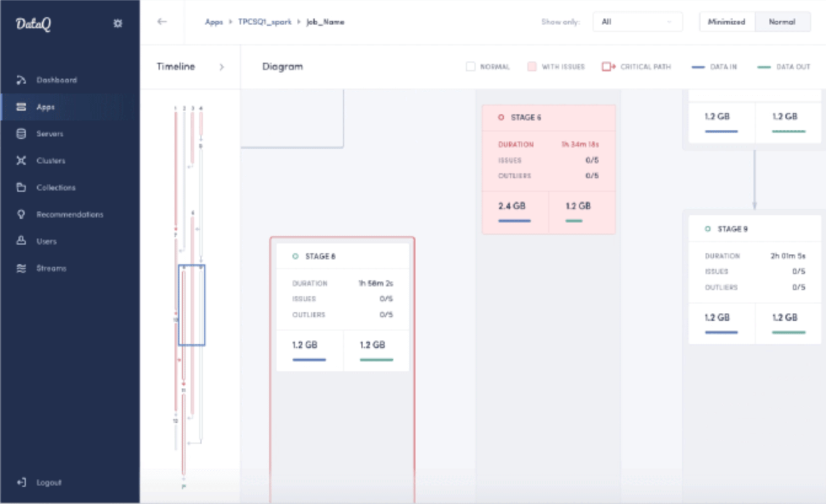Click the Streams icon in sidebar

pyautogui.click(x=22, y=269)
